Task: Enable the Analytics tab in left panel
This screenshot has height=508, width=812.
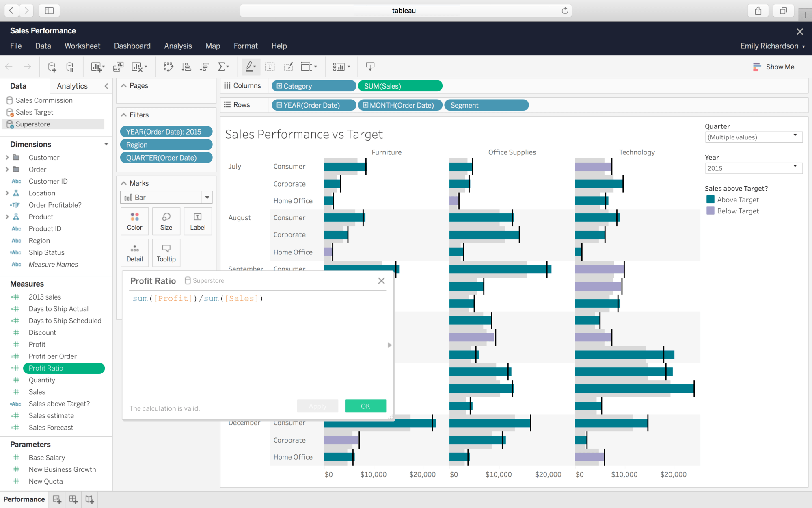Action: click(72, 85)
